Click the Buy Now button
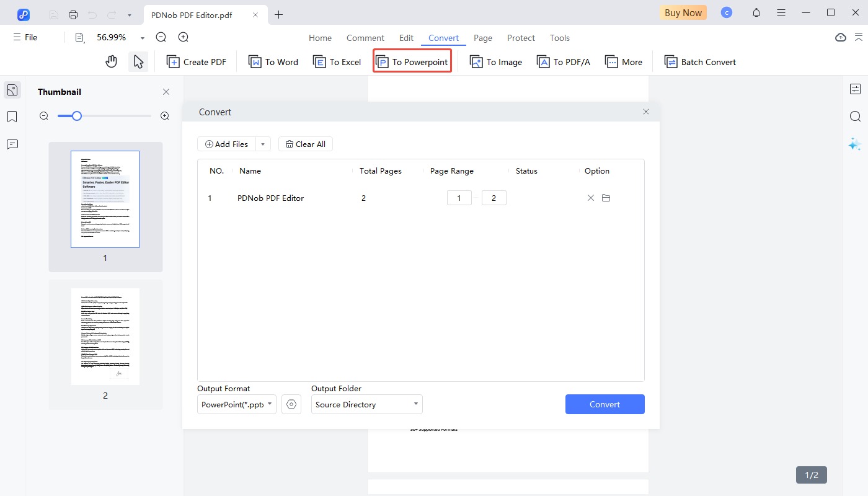 pyautogui.click(x=683, y=12)
